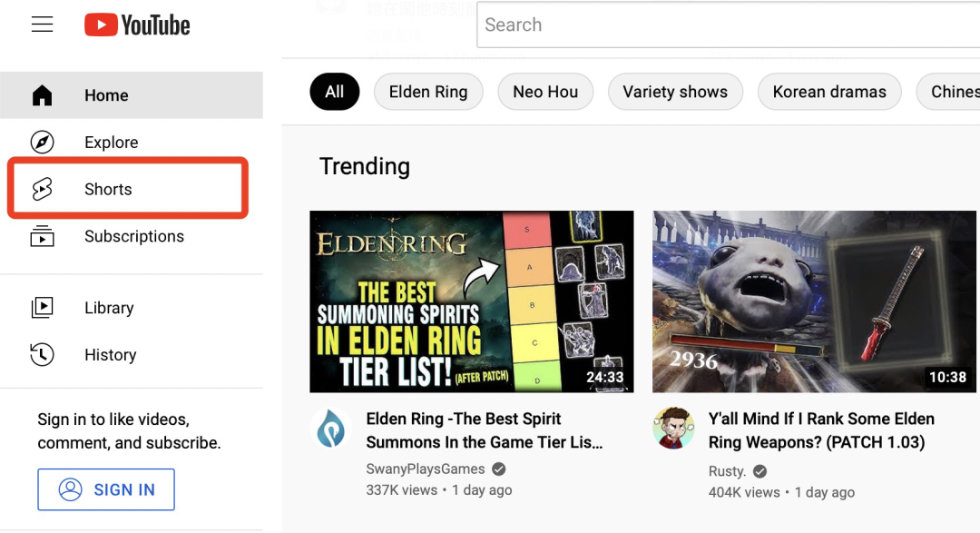Open Explore via compass icon
The height and width of the screenshot is (533, 980).
(x=43, y=143)
